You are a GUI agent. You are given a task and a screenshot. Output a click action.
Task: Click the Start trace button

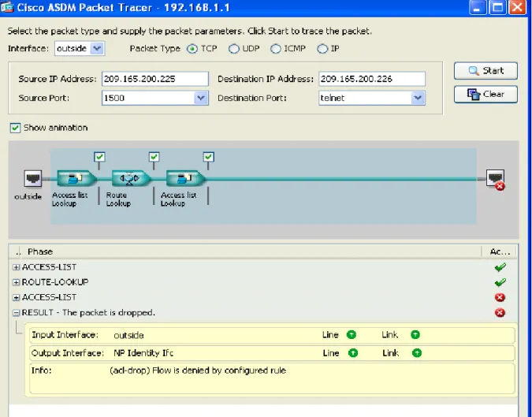point(485,71)
